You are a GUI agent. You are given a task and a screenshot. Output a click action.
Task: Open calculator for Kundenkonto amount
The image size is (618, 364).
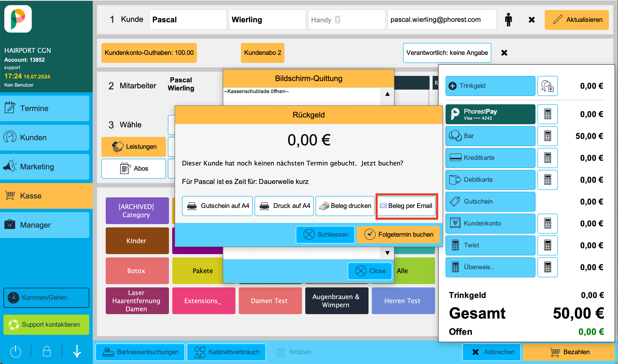547,223
